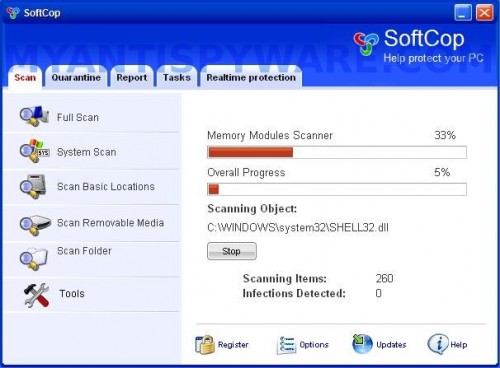Image resolution: width=500 pixels, height=368 pixels.
Task: Click the Overall Progress bar
Action: [337, 189]
